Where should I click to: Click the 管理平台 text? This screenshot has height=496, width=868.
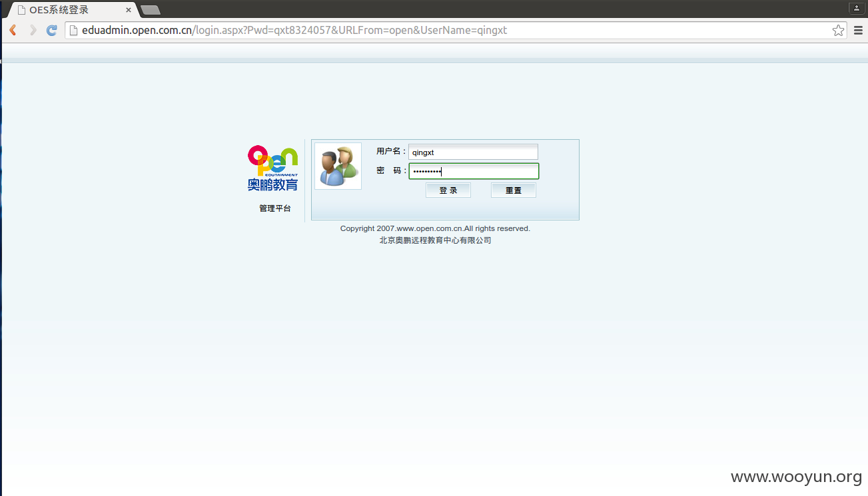pos(275,208)
